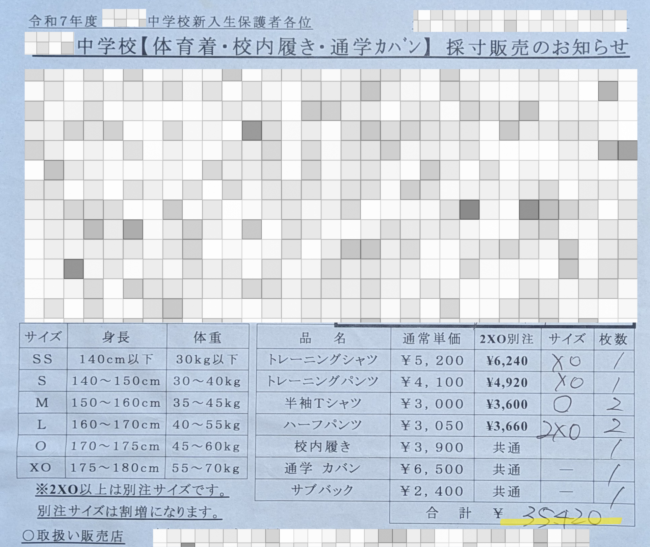Select the 175~180cm height cell
The width and height of the screenshot is (650, 547).
(x=115, y=467)
